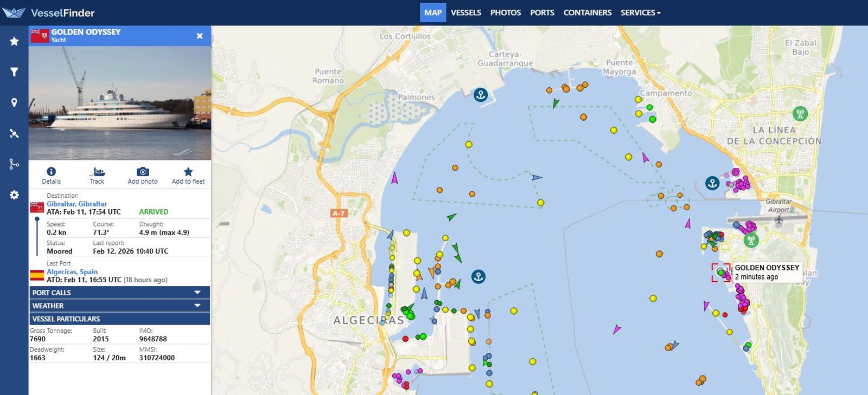Expand the PORT CALLS section
Image resolution: width=868 pixels, height=395 pixels.
tap(119, 293)
